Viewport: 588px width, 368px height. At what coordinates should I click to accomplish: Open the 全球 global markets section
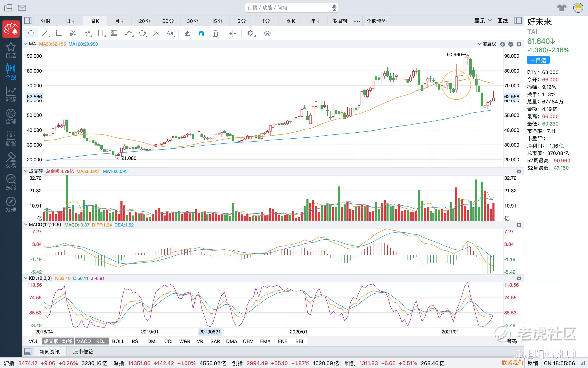(11, 116)
